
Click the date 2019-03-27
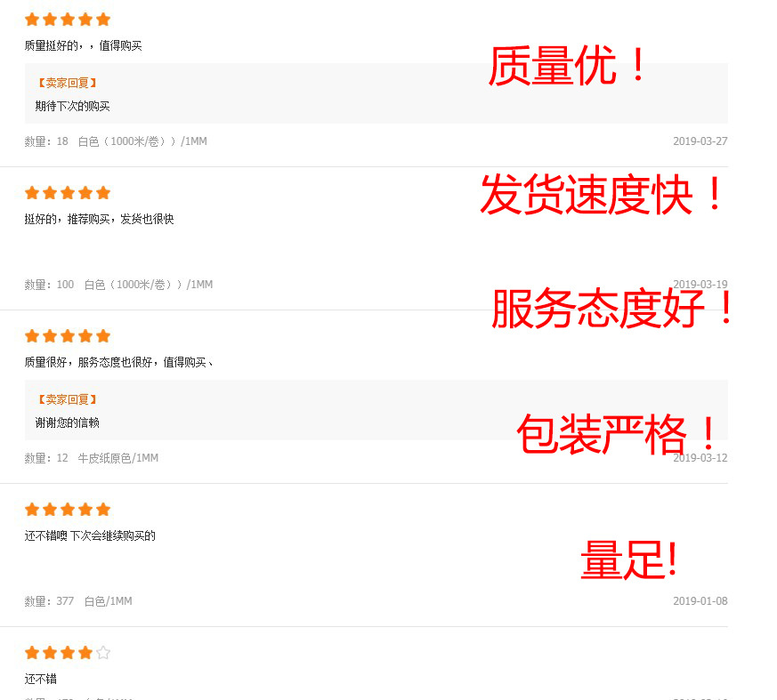click(700, 141)
